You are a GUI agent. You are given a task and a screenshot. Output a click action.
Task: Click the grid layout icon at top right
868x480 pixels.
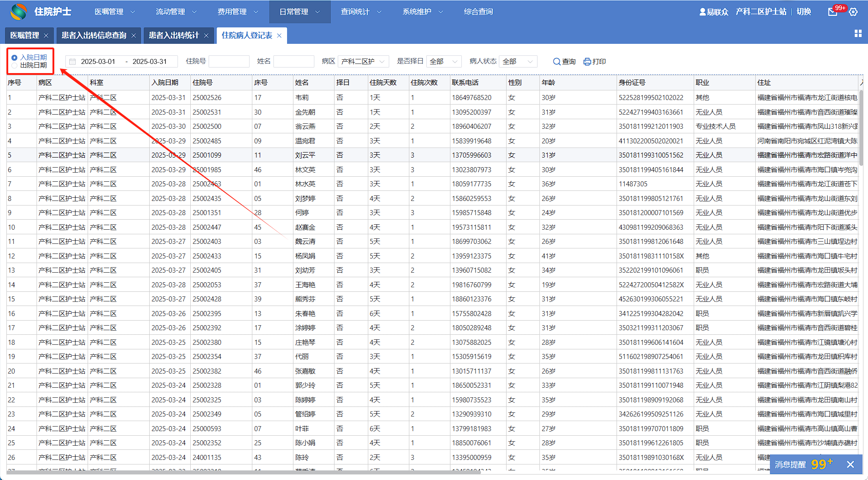point(858,33)
